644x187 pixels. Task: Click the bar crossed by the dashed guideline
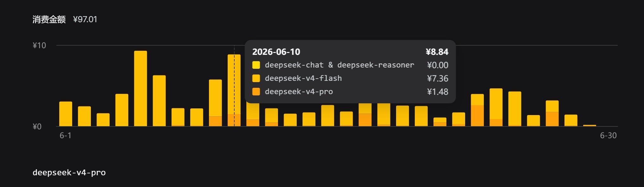point(234,90)
